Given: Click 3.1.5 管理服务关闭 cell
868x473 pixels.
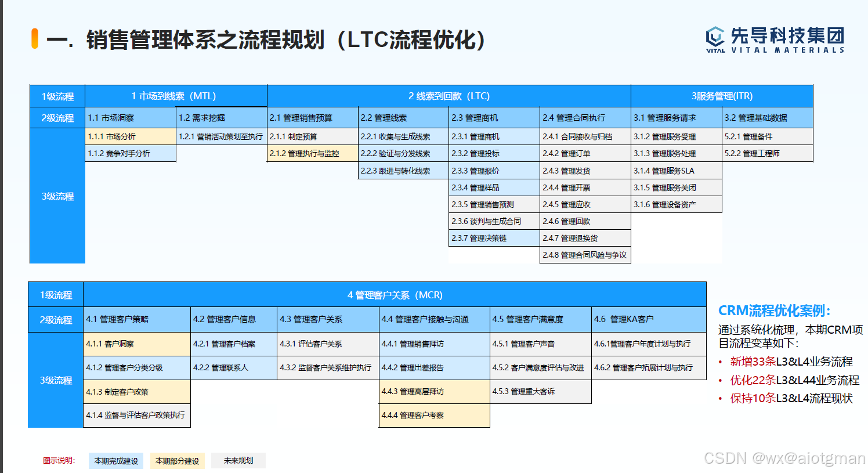Looking at the screenshot, I should [677, 187].
